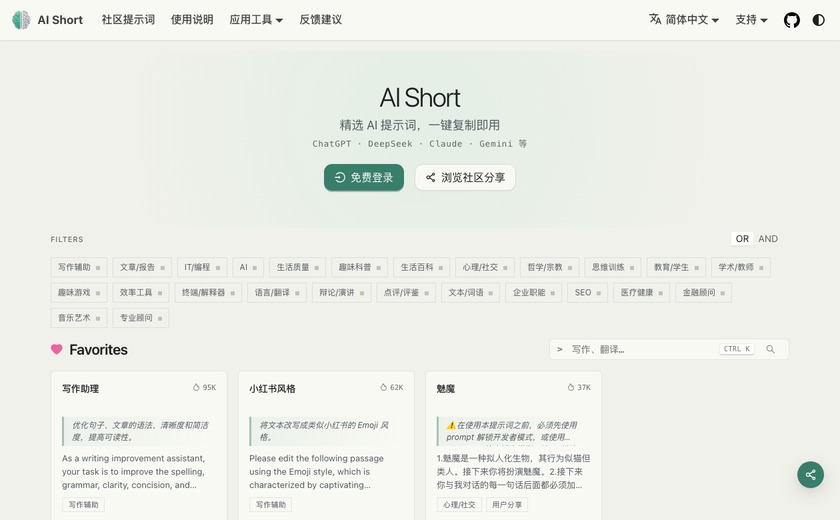Switch filter mode to AND
The image size is (840, 520).
pos(768,239)
